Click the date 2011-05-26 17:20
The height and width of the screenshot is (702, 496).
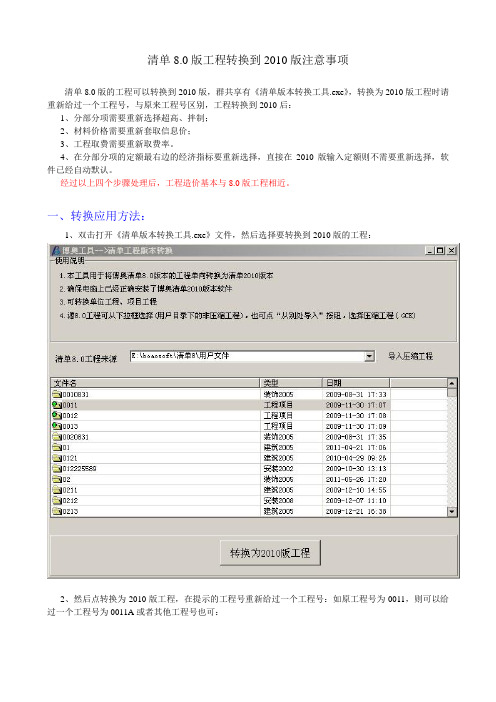[x=356, y=479]
